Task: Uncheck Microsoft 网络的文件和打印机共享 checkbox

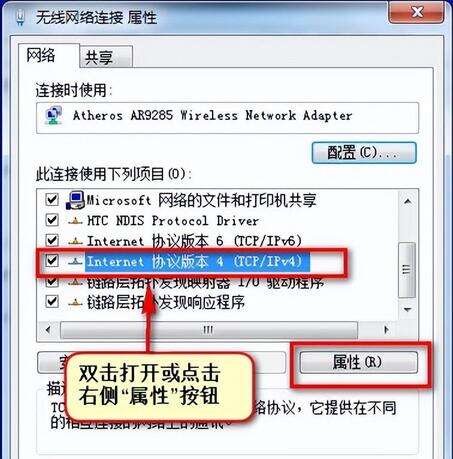Action: tap(52, 200)
